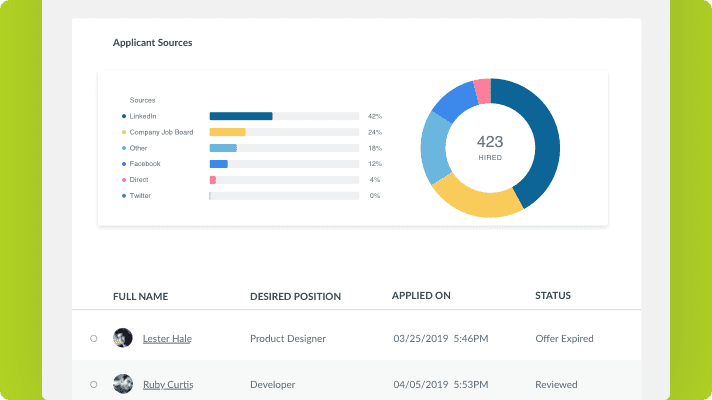Click the Offer Expired status

(x=564, y=339)
